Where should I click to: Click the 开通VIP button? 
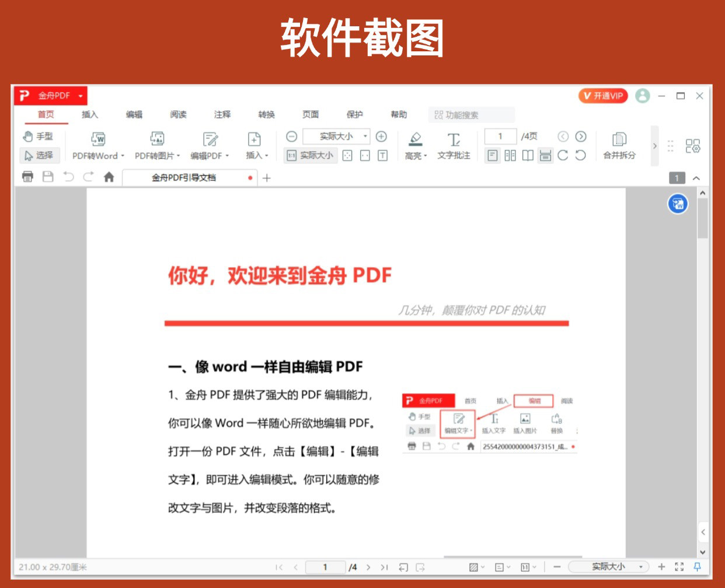(603, 96)
